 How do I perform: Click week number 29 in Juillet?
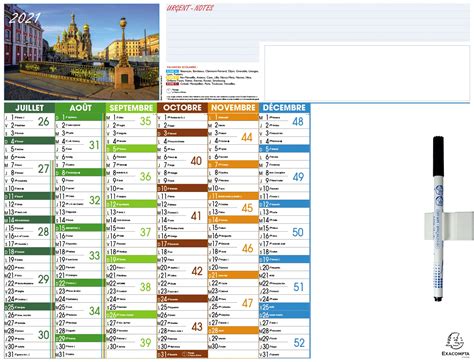[x=44, y=279]
